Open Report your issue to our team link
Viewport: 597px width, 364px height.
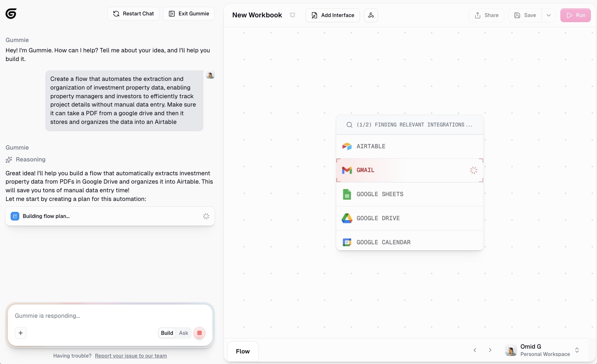(131, 356)
